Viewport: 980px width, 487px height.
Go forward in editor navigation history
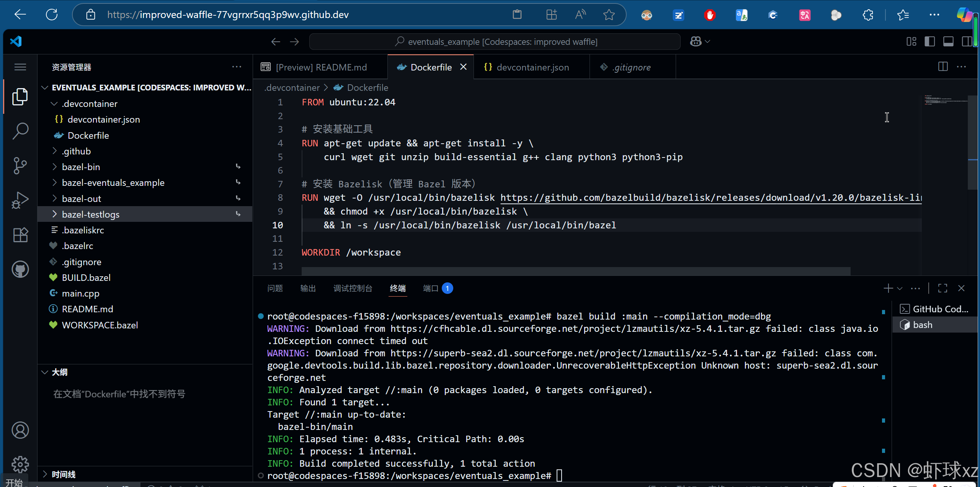tap(294, 41)
